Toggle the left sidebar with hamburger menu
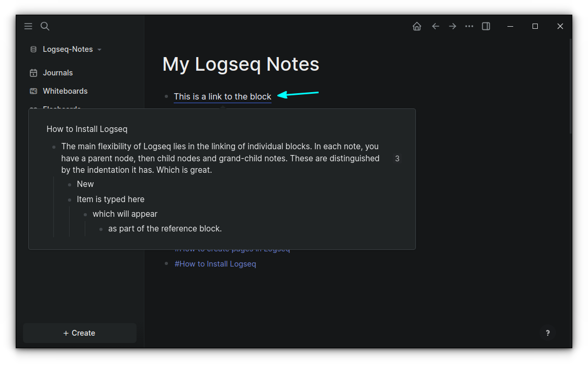This screenshot has height=365, width=588. (x=28, y=26)
